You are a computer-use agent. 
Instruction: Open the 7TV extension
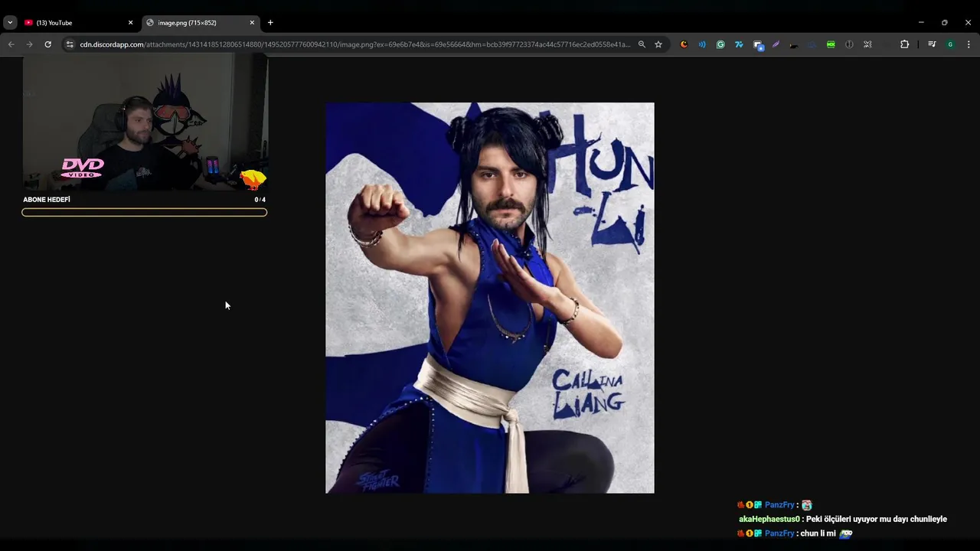coord(739,44)
